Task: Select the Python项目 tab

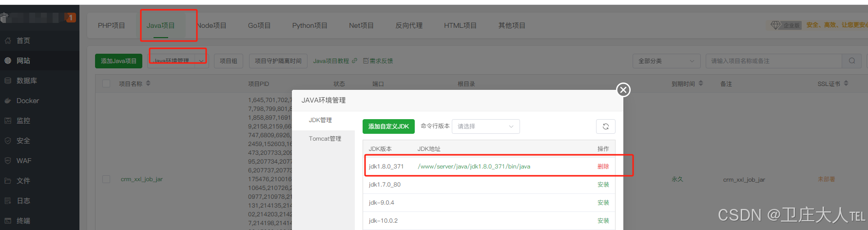Action: coord(309,25)
